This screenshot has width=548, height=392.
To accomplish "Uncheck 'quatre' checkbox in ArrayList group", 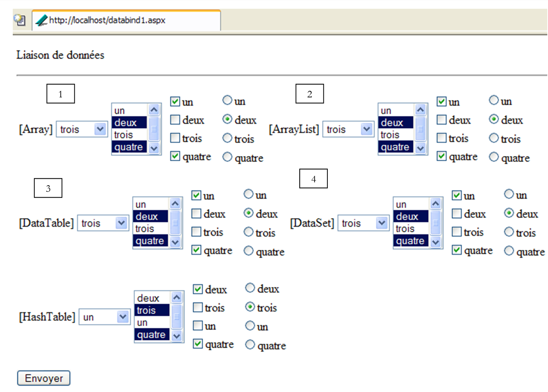I will 442,156.
